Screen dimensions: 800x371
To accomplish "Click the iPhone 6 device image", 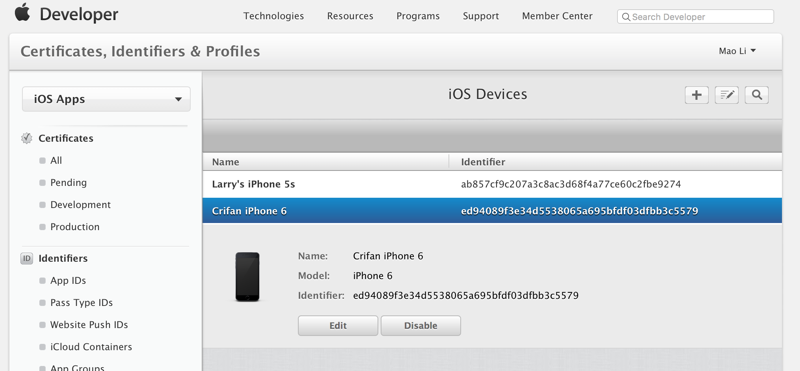I will [x=247, y=277].
